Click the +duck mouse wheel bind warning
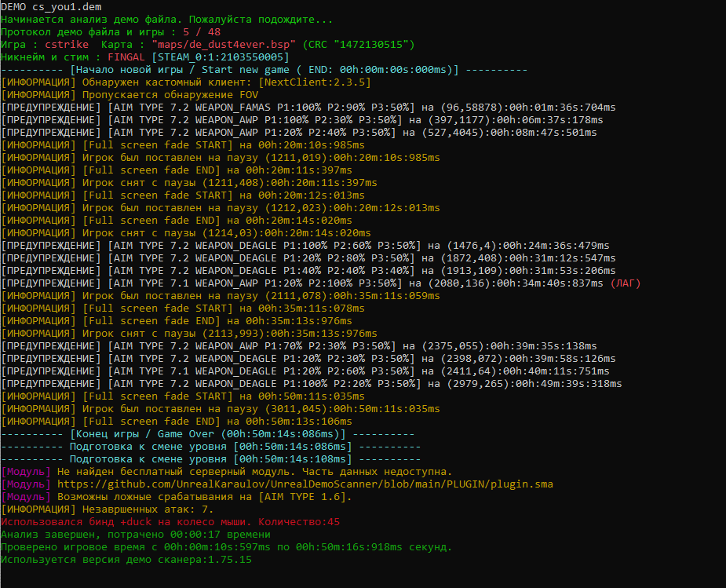 (x=173, y=521)
